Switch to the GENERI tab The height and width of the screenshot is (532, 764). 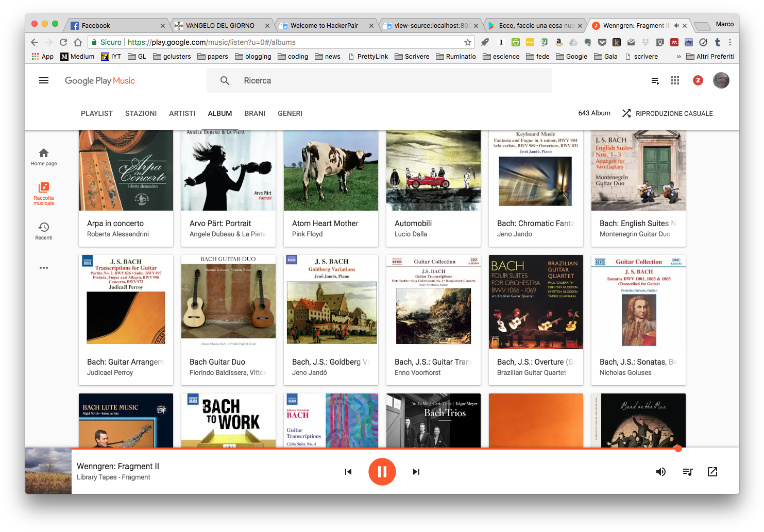click(290, 113)
